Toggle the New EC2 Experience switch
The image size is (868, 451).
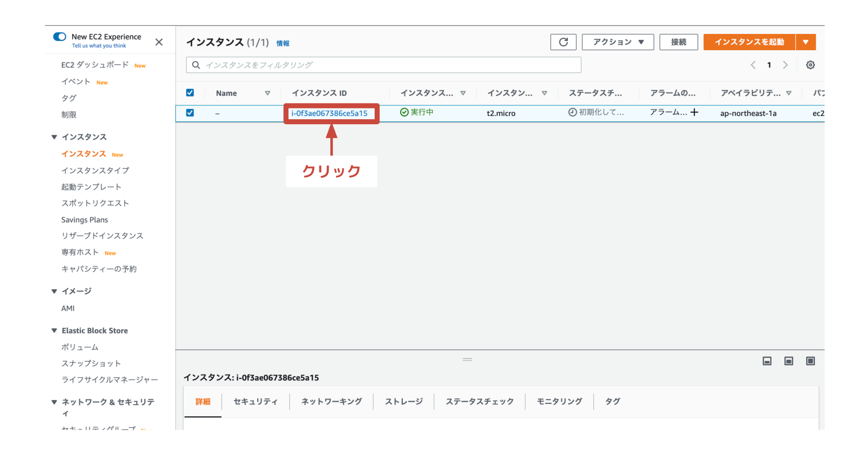point(59,37)
